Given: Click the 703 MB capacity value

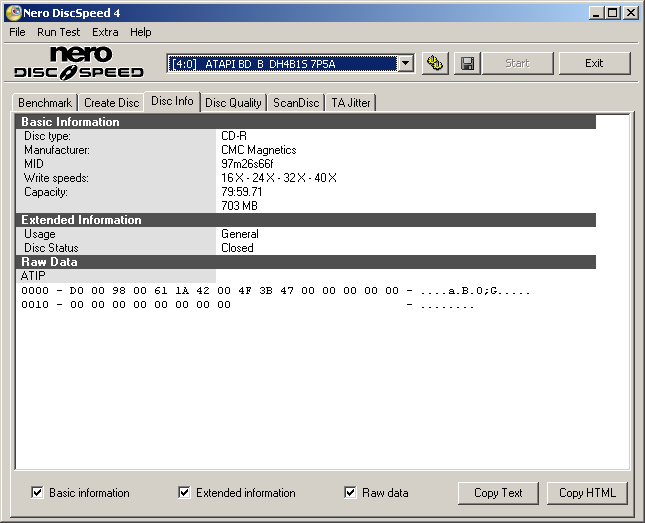Looking at the screenshot, I should pyautogui.click(x=239, y=206).
